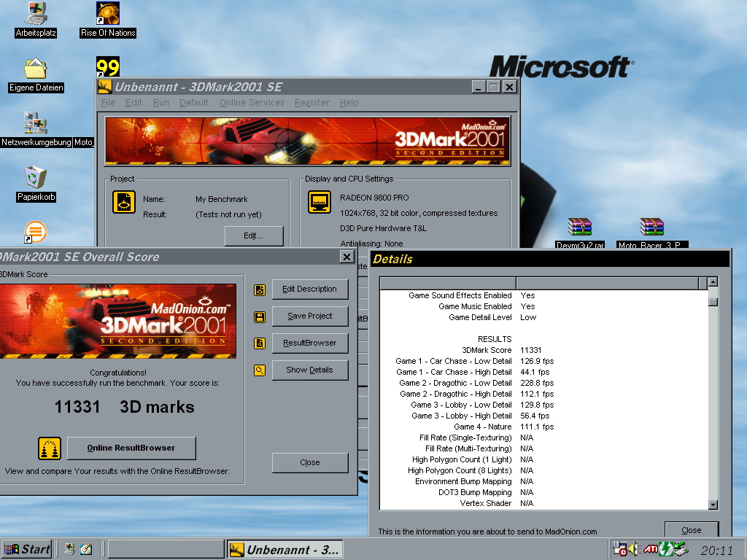
Task: Click the Details scrollbar thumb
Action: (x=713, y=302)
